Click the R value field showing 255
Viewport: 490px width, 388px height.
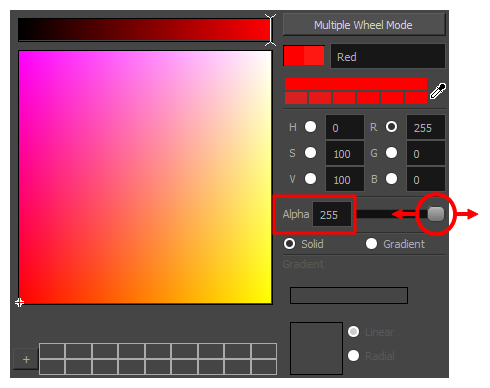click(426, 127)
